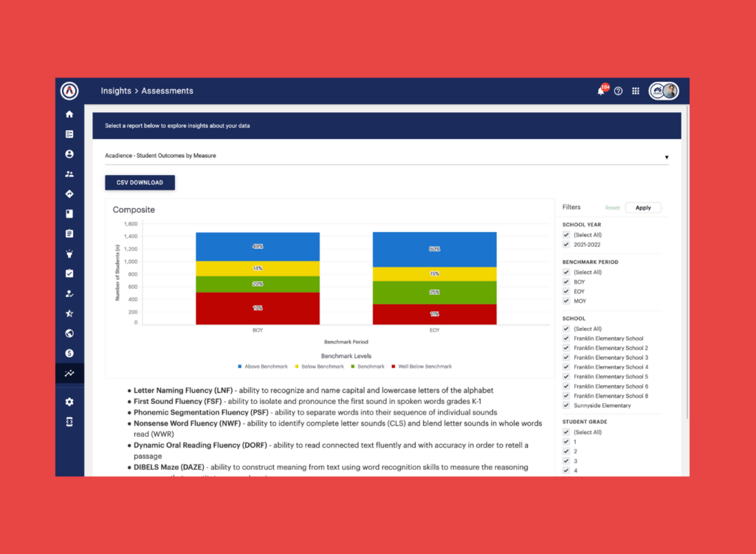This screenshot has width=756, height=554.
Task: Click the help question mark icon
Action: 618,91
